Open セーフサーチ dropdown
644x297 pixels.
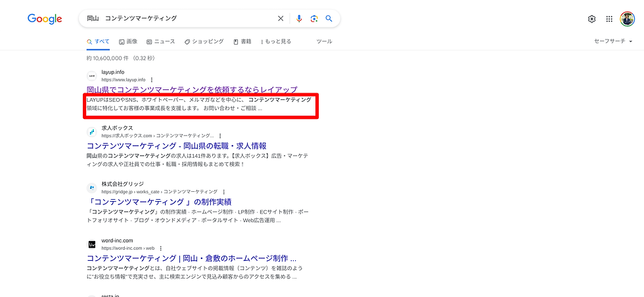(612, 41)
